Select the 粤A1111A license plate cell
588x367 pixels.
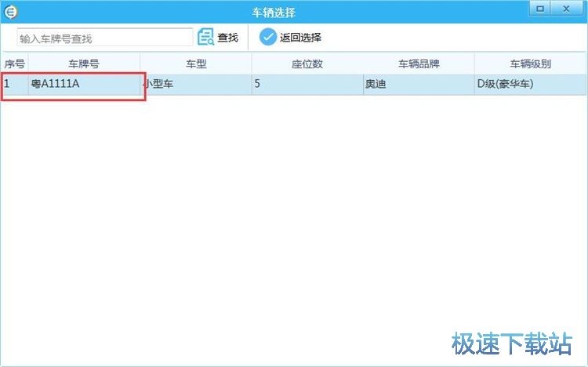[84, 84]
